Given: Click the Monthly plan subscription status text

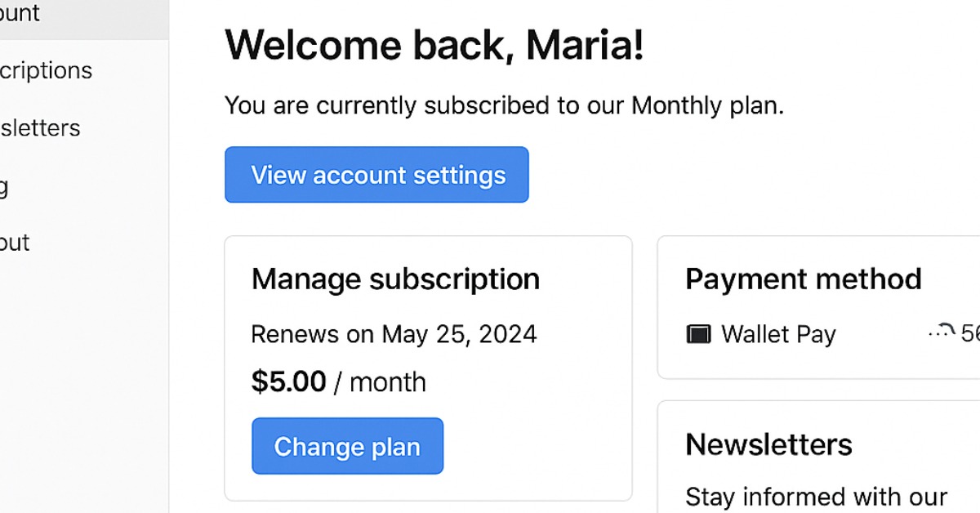Looking at the screenshot, I should (504, 105).
